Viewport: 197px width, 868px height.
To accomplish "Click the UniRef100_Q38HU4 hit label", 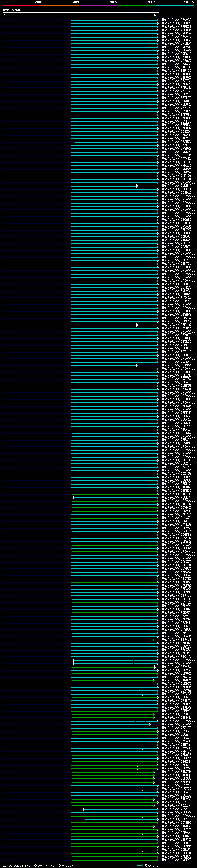I will tap(177, 30).
